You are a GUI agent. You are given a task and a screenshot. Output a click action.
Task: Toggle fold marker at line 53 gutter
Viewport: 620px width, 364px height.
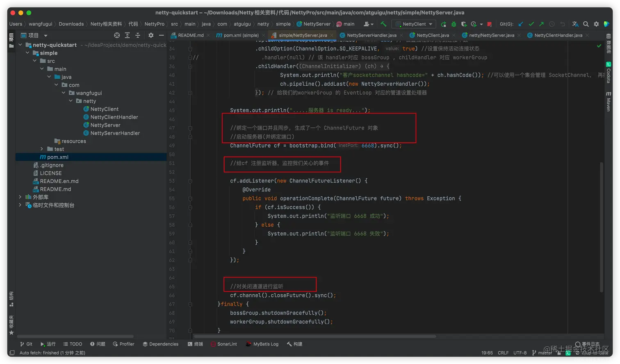click(190, 181)
